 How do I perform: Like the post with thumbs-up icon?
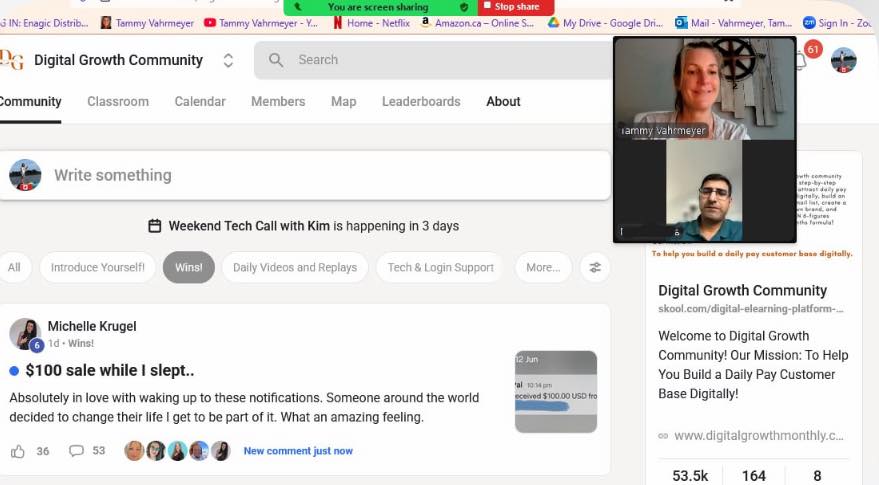18,451
